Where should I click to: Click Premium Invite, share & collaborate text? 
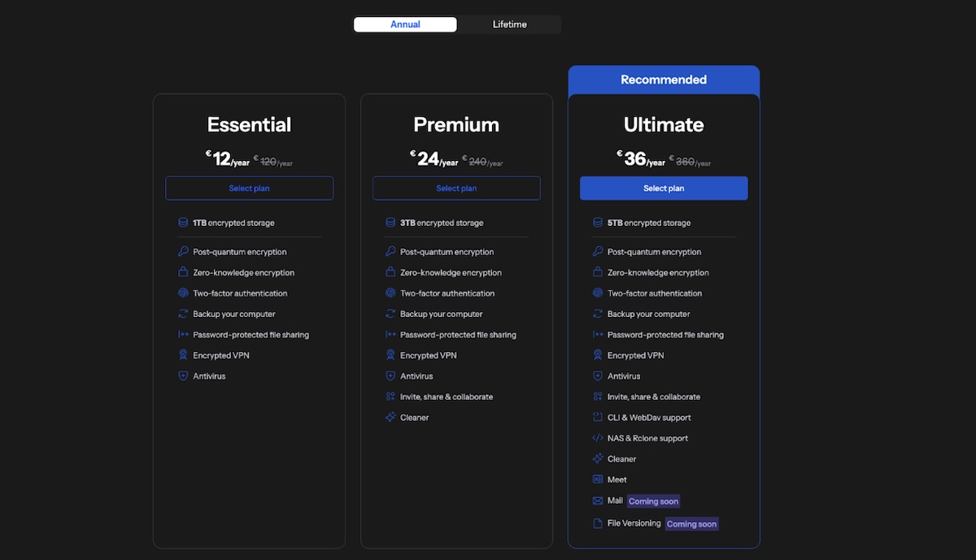click(447, 397)
